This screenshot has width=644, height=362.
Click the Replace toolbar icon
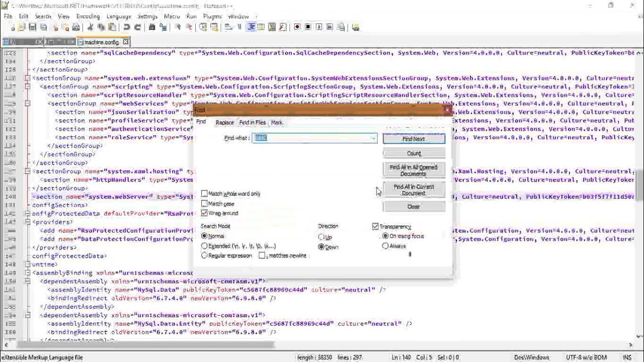[163, 28]
